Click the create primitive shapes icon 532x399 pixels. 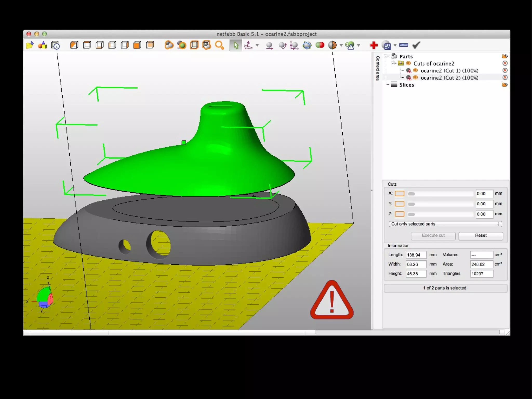tap(42, 45)
